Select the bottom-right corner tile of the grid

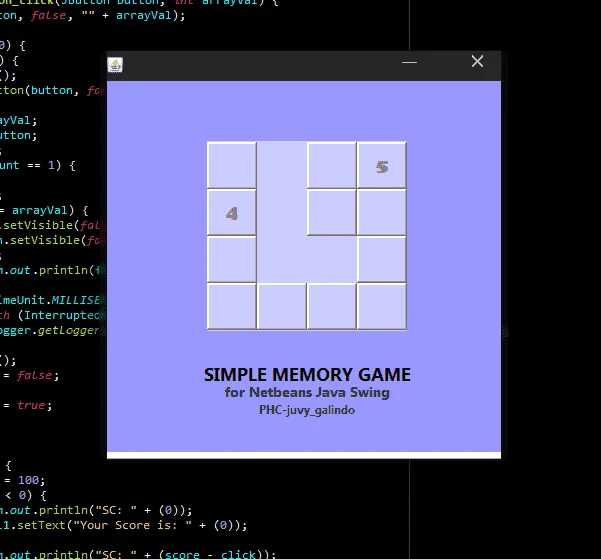click(x=382, y=306)
